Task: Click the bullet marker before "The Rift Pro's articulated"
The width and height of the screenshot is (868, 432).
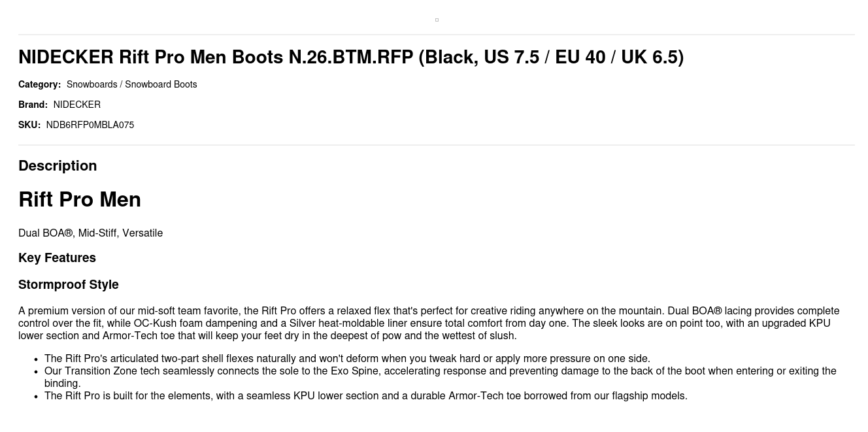Action: (36, 359)
